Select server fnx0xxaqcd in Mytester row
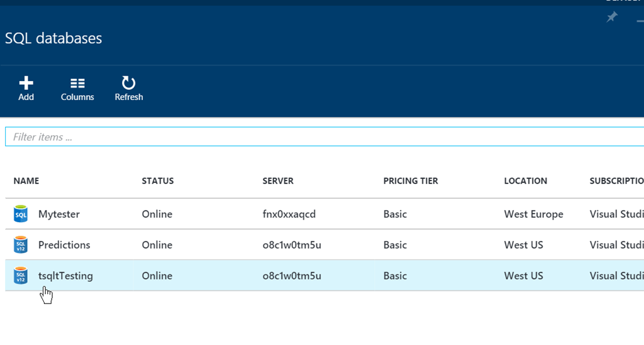644x345 pixels. (x=289, y=214)
